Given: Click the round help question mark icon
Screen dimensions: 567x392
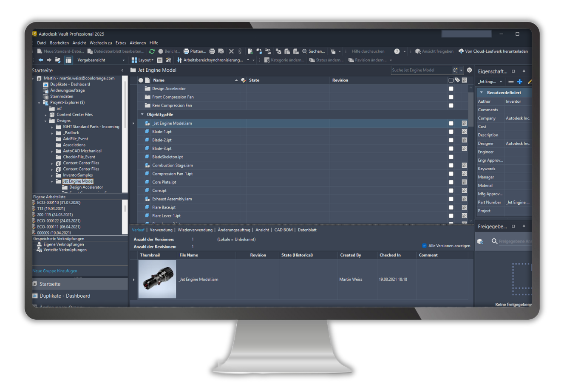Looking at the screenshot, I should coord(397,51).
